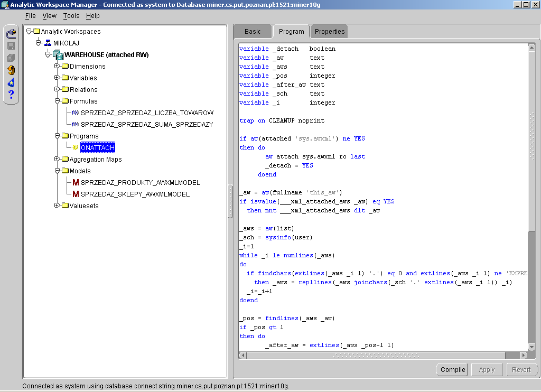Click the horizontal scrollbar thumb under the code
Screen dimensions: 541x392
pos(376,355)
